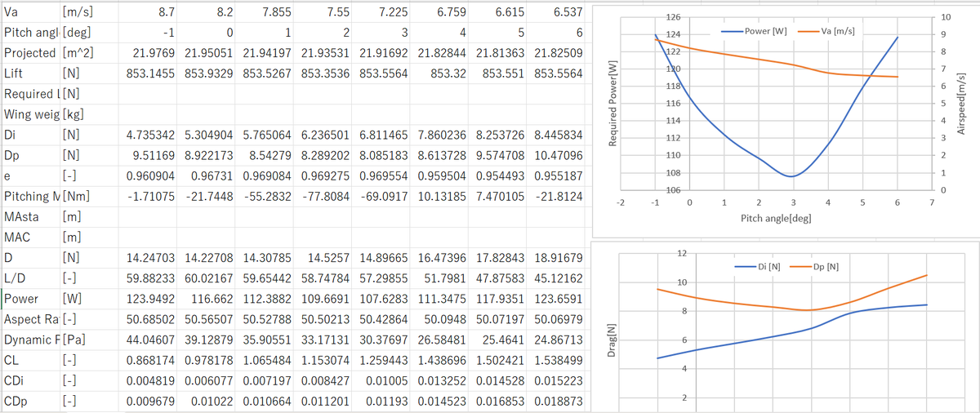Viewport: 980px width, 413px height.
Task: Select total drag D cell 18.91679
Action: point(557,258)
